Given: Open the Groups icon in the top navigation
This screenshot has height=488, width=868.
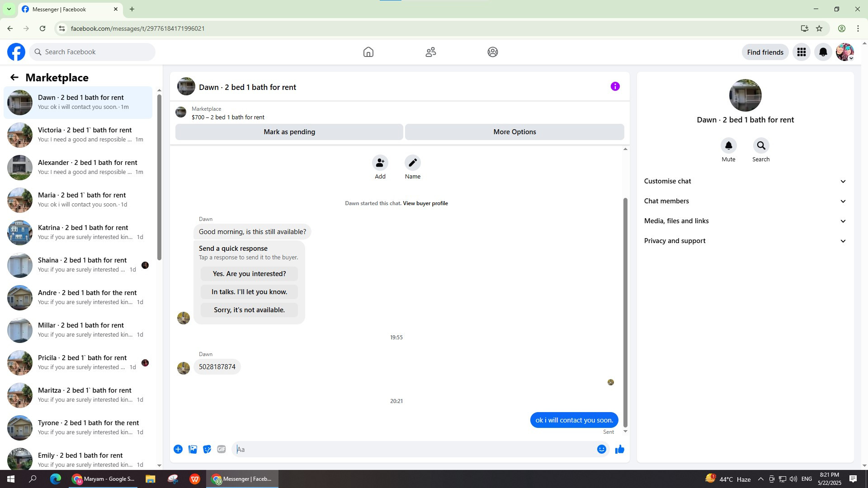Looking at the screenshot, I should 493,52.
